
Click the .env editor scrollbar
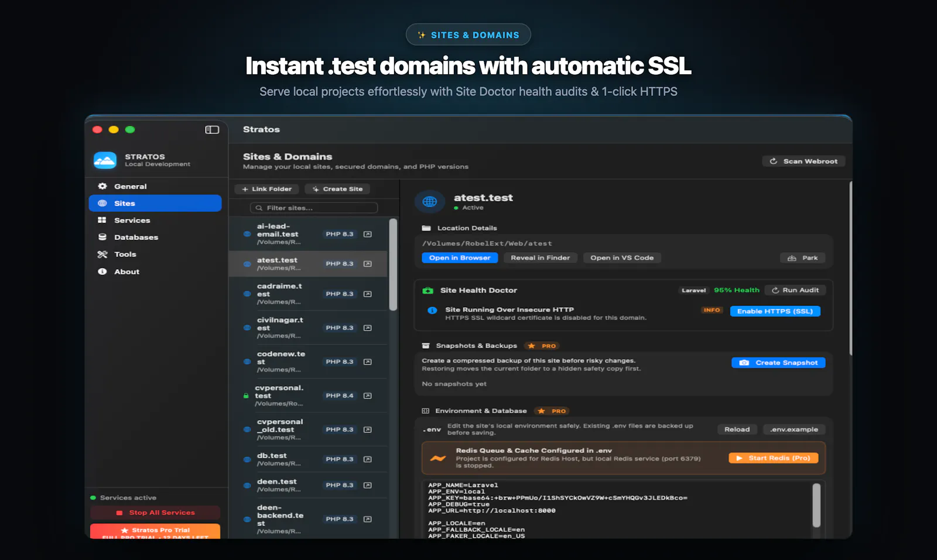(x=816, y=506)
